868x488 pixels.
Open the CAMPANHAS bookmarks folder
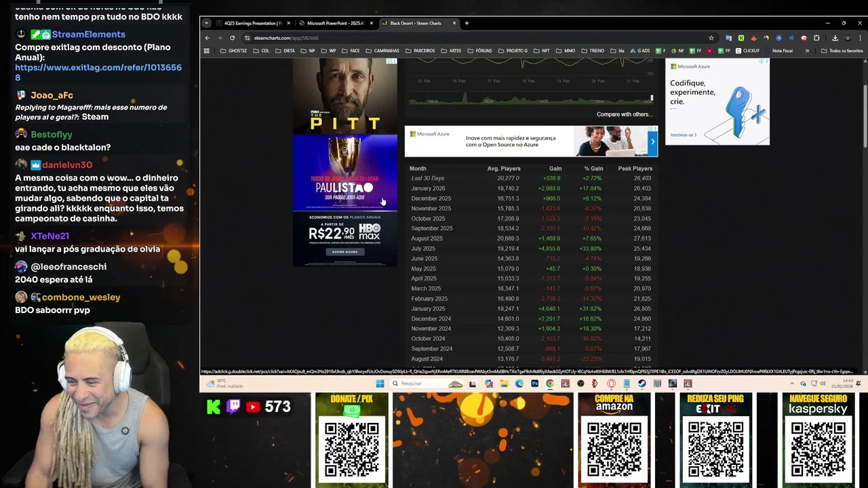(382, 51)
